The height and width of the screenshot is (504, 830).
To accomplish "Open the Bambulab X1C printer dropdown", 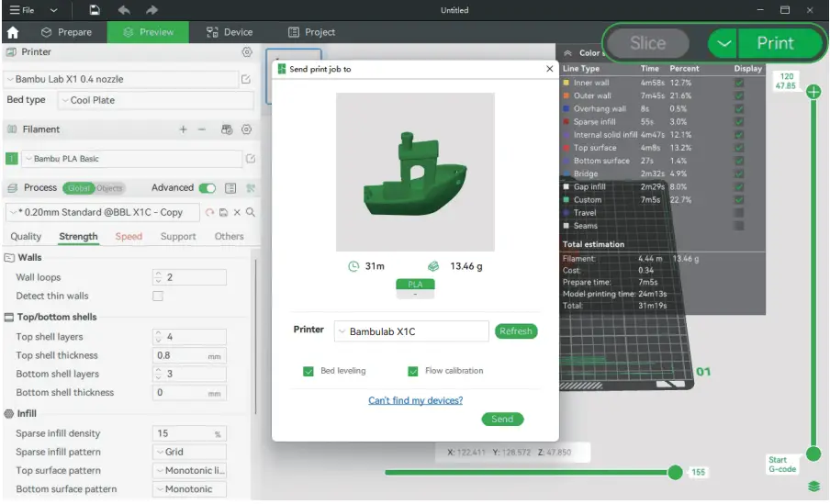I will [x=410, y=331].
